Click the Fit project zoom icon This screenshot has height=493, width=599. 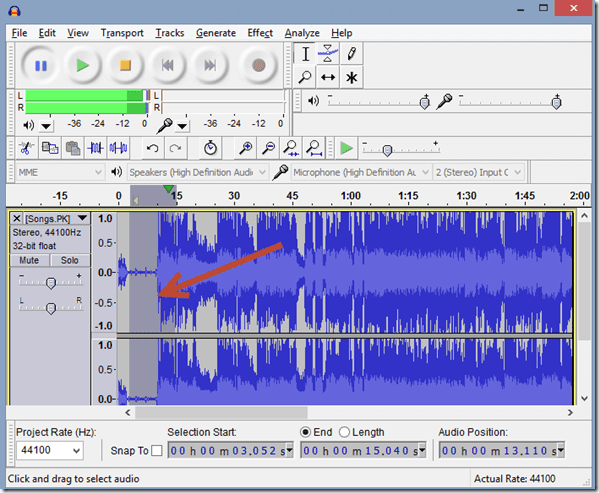click(314, 148)
